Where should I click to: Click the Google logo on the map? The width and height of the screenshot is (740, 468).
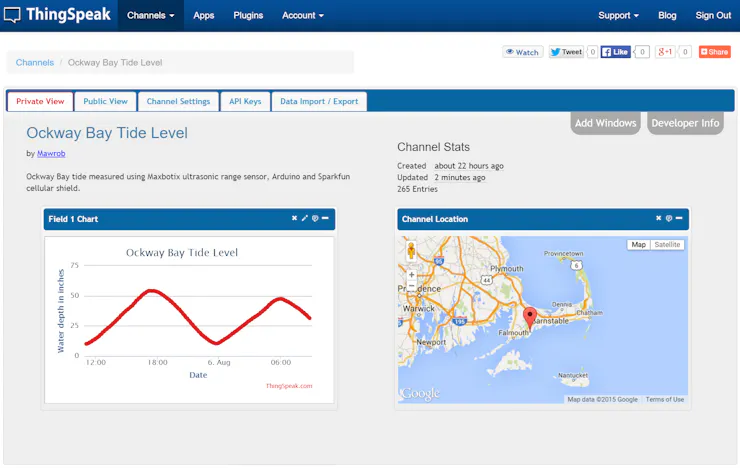coord(420,393)
